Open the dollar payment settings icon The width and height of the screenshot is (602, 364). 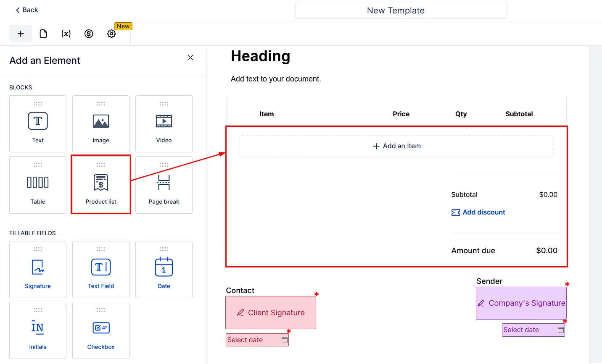pos(89,34)
